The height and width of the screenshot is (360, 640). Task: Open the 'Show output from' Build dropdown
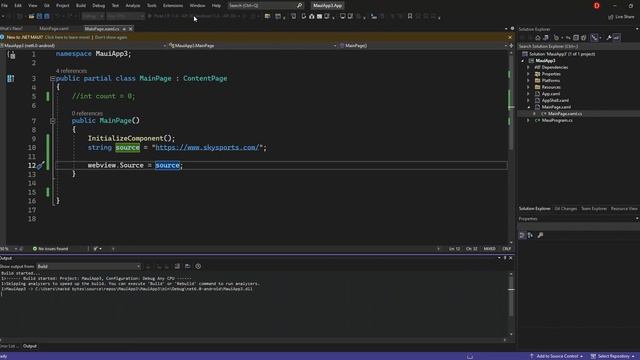(x=89, y=267)
